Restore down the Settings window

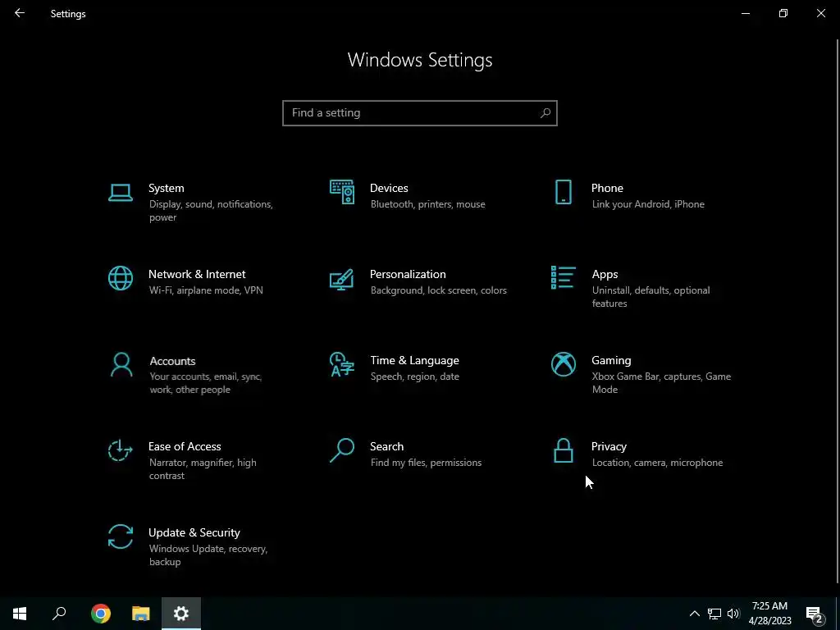click(x=783, y=13)
